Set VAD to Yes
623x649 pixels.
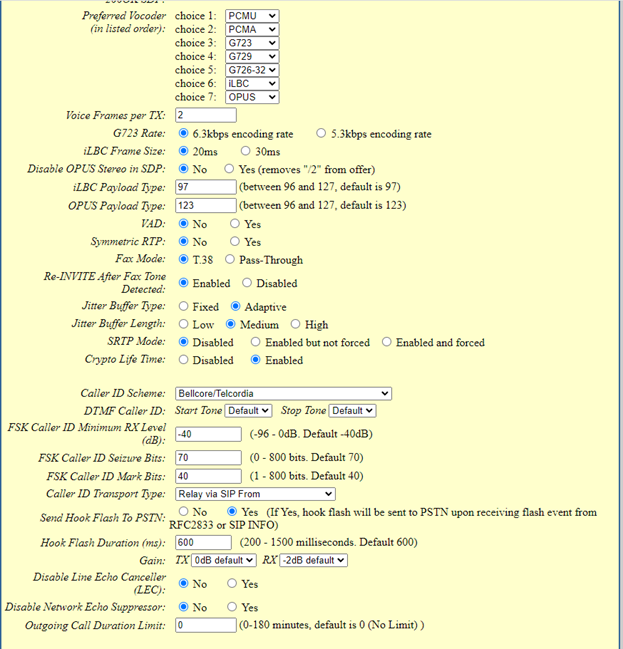pyautogui.click(x=235, y=224)
